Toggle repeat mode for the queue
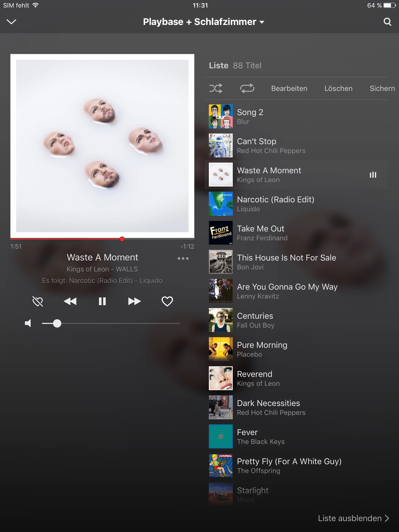 click(x=247, y=88)
